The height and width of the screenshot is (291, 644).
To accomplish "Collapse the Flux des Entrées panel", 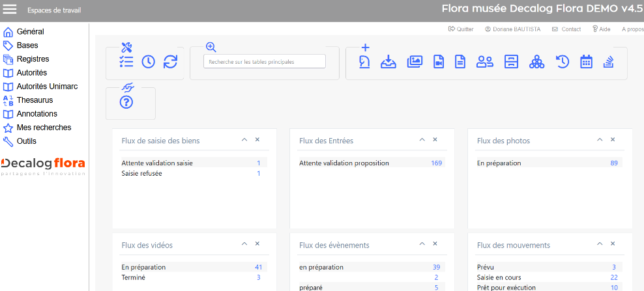I will (x=422, y=140).
